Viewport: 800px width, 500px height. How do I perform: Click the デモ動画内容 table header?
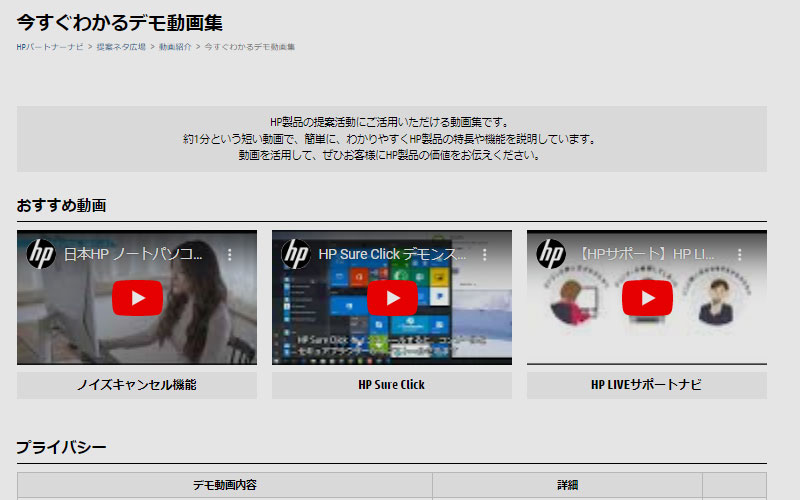click(x=224, y=485)
